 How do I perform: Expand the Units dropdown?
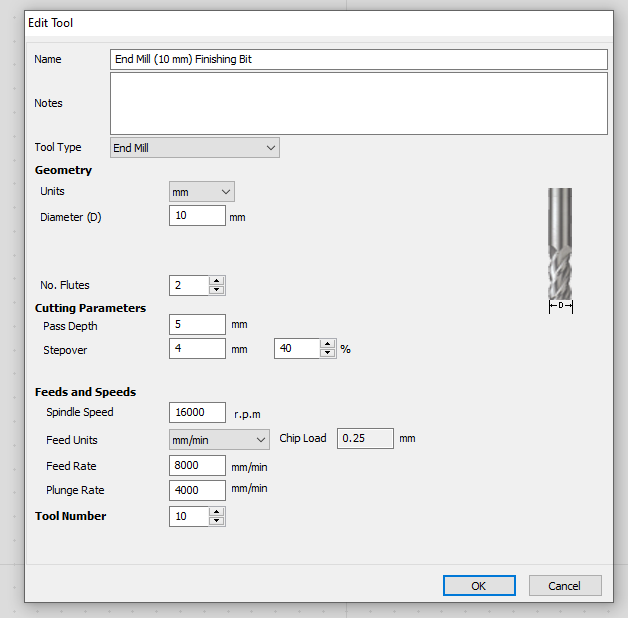point(201,191)
